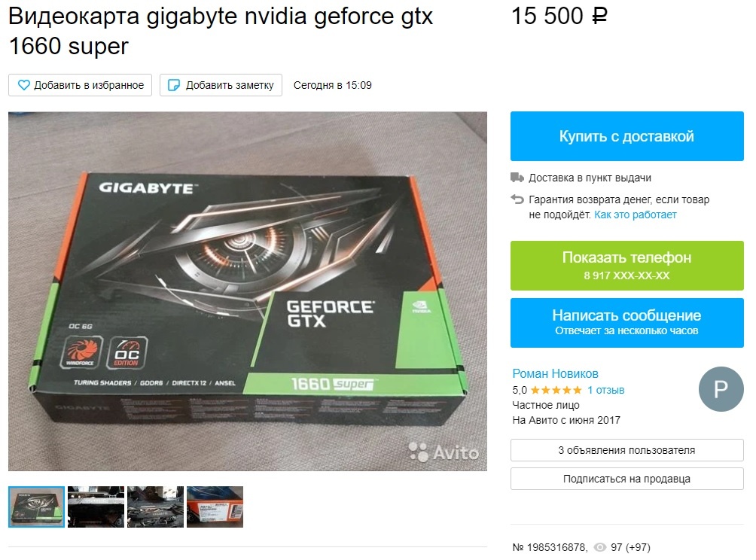Image resolution: width=756 pixels, height=560 pixels.
Task: Click the ruble currency symbol by the price
Action: pos(599,17)
